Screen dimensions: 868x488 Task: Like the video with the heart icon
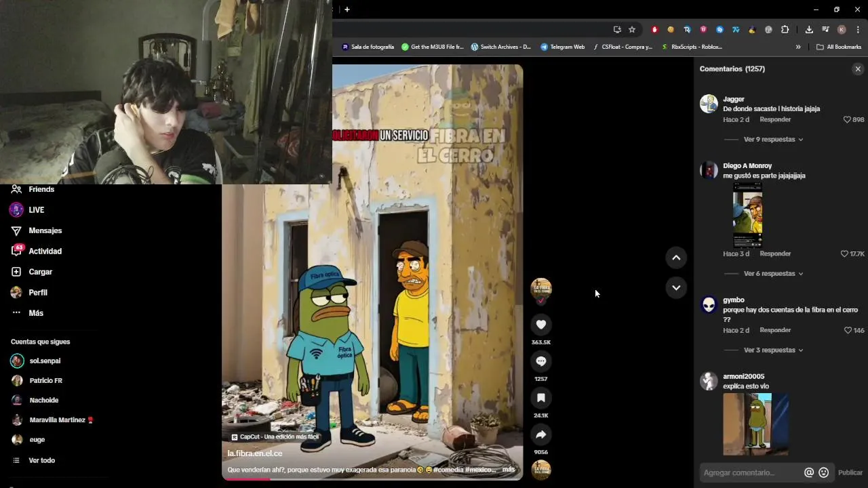541,325
